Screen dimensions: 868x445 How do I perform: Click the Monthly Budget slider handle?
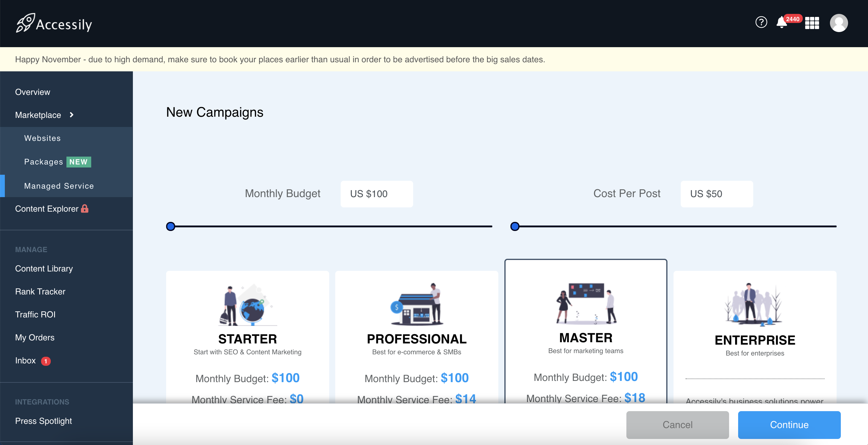tap(171, 226)
